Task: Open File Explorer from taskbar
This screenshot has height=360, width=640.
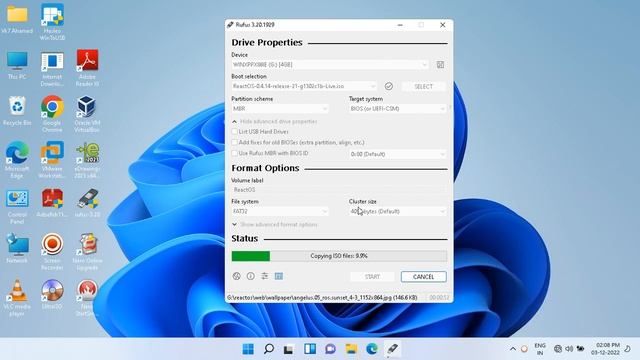Action: pyautogui.click(x=351, y=349)
